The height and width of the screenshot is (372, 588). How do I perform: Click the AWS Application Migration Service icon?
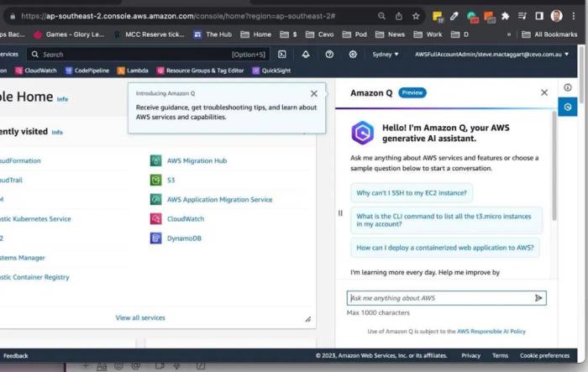click(155, 200)
